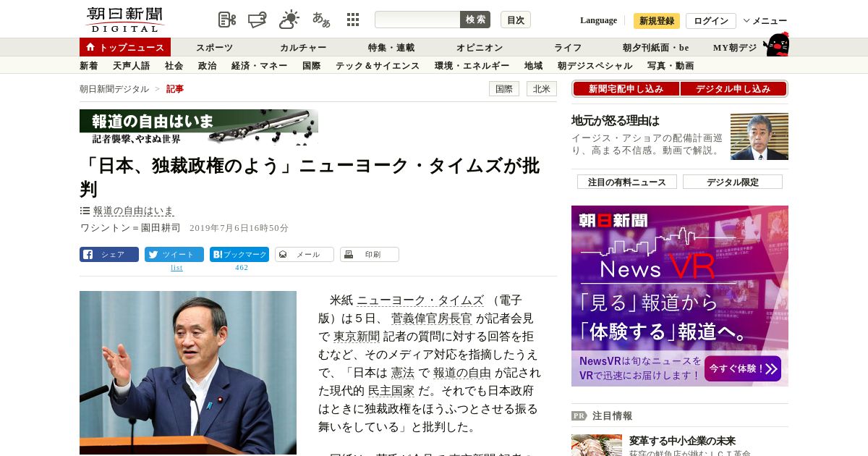868x456 pixels.
Task: Open the newspaper article list icon
Action: (227, 20)
